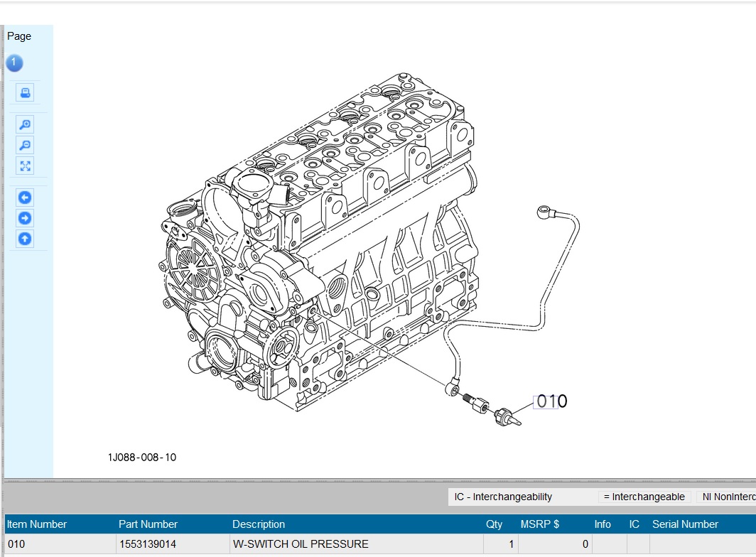Click the Info column header

[603, 524]
